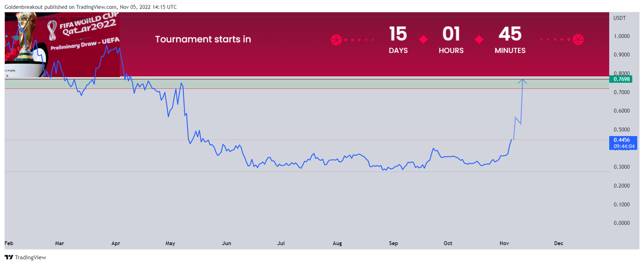The image size is (644, 265).
Task: Click the Dec label on time axis
Action: (x=559, y=243)
